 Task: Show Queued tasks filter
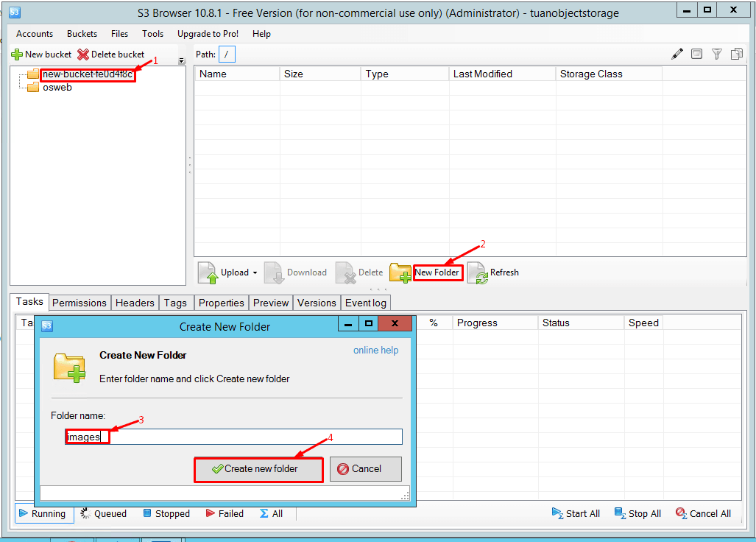pyautogui.click(x=104, y=514)
